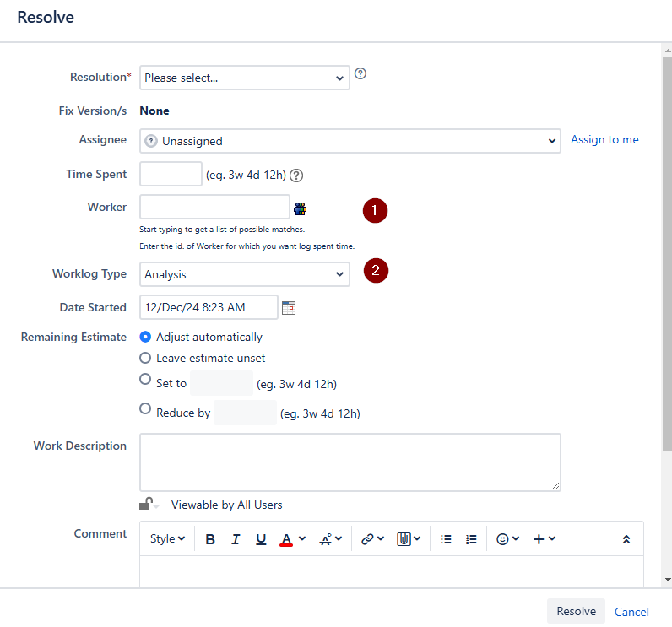Viewport: 672px width, 627px height.
Task: Click the underline formatting button
Action: point(261,539)
